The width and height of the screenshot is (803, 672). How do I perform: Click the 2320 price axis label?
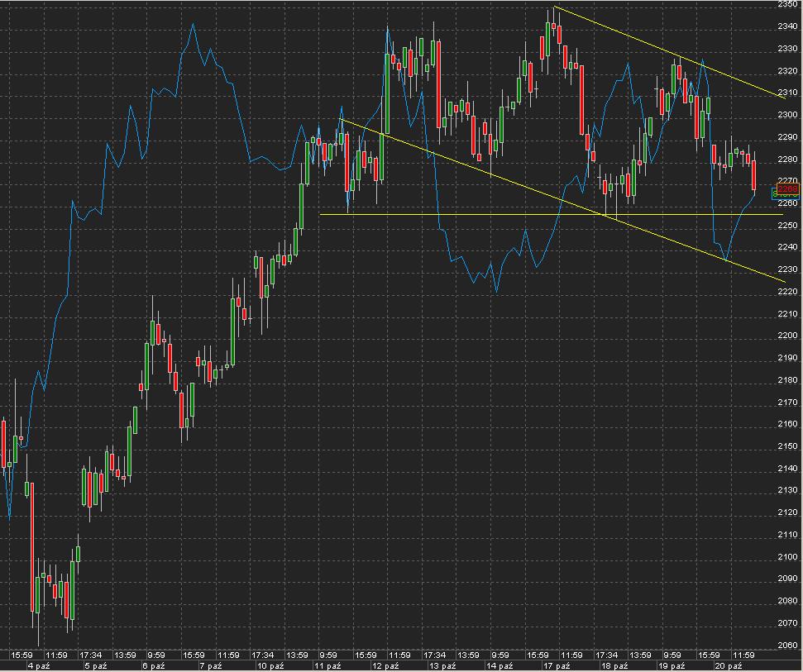click(x=787, y=70)
